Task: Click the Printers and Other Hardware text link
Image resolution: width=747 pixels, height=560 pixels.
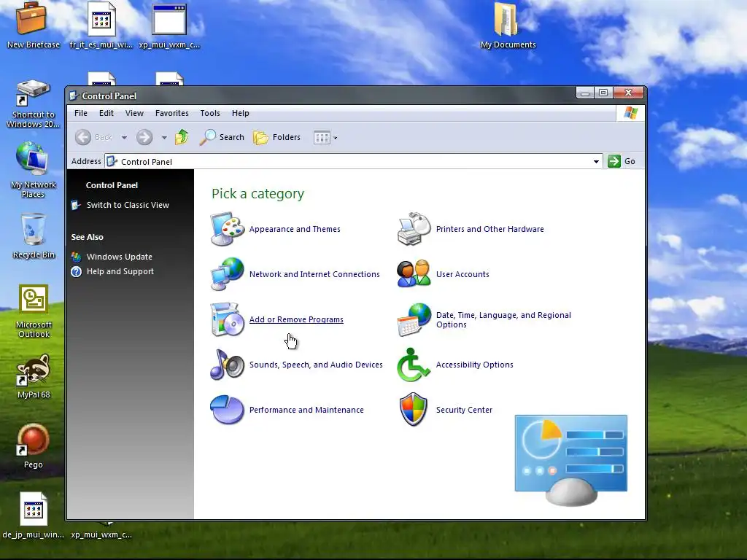Action: 489,229
